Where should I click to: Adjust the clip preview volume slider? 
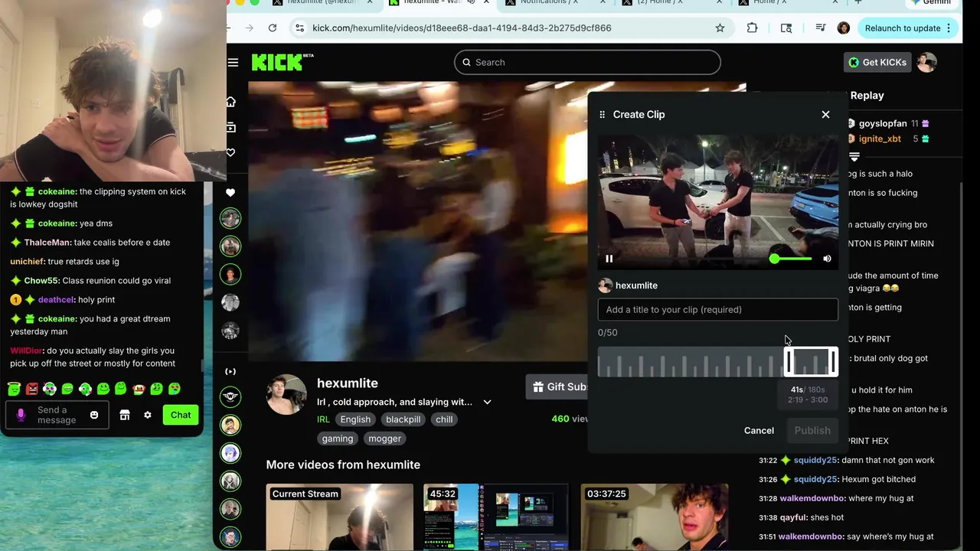[x=792, y=259]
